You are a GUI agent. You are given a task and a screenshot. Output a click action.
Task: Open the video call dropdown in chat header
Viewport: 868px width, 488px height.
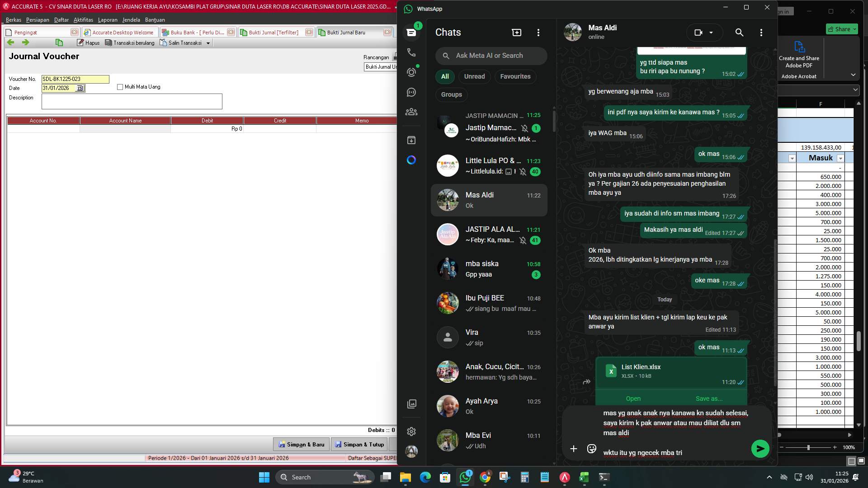[x=712, y=33]
